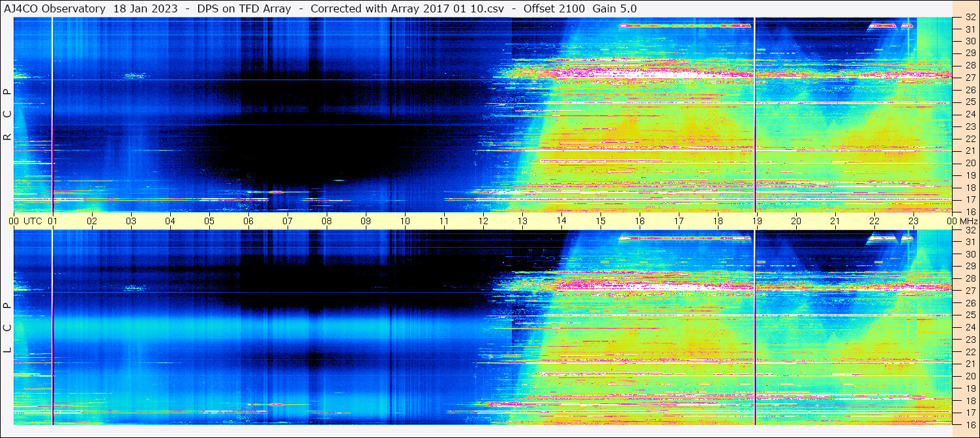
Task: Click the AJ4CO Observatory title text
Action: click(55, 8)
